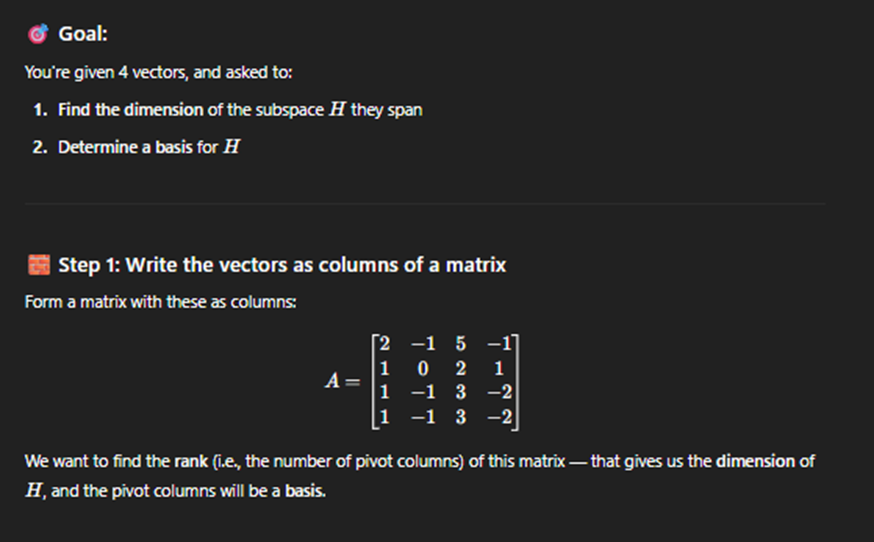Click the Step 1 heading about matrix columns
This screenshot has height=542, width=874.
point(282,265)
